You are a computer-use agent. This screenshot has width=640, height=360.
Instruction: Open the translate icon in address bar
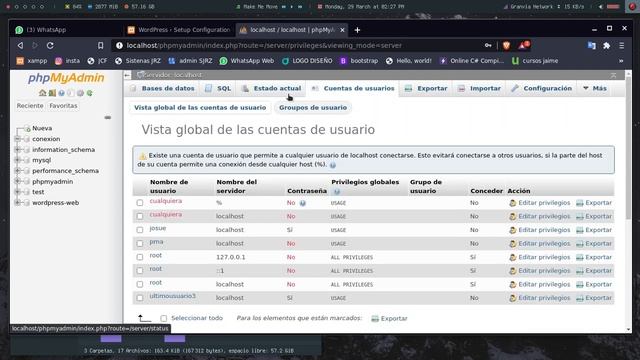click(591, 46)
